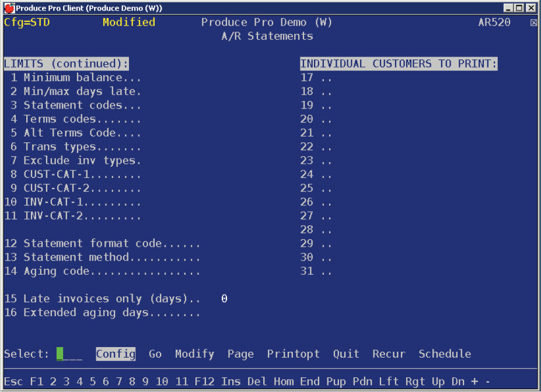Click the Esc key in bottom key bar
541x392 pixels.
[x=13, y=381]
